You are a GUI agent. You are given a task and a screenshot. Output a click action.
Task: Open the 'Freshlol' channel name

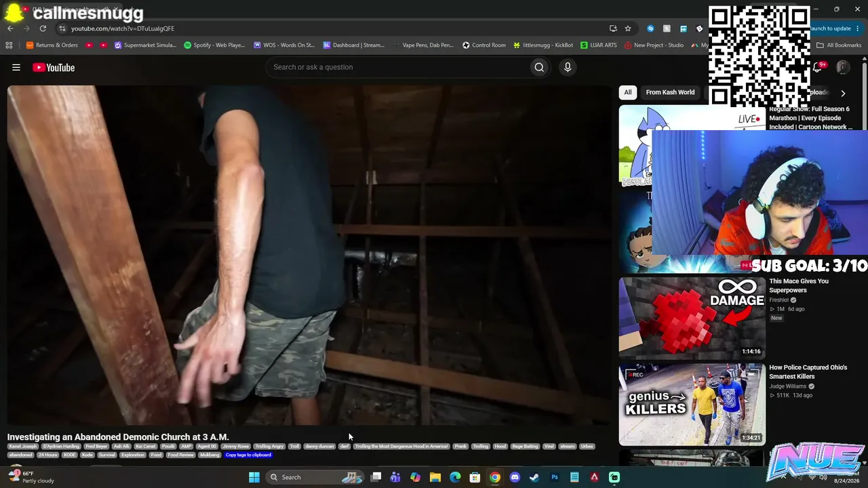pos(779,300)
